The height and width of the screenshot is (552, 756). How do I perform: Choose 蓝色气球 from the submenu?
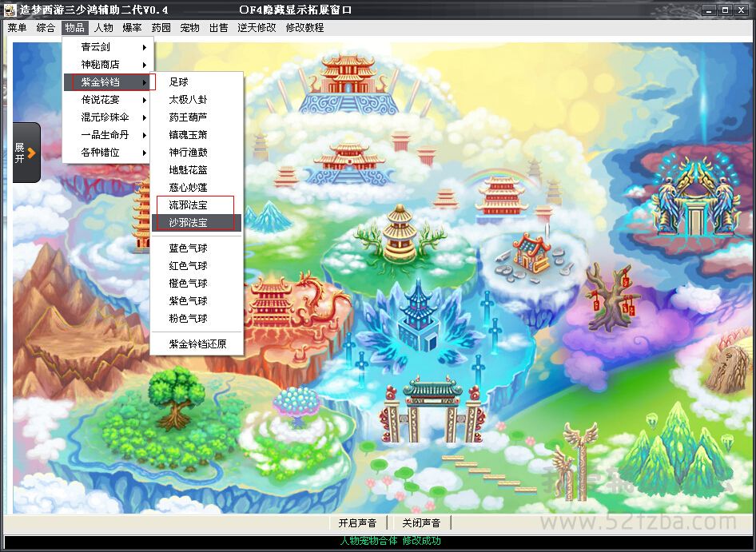pos(197,248)
